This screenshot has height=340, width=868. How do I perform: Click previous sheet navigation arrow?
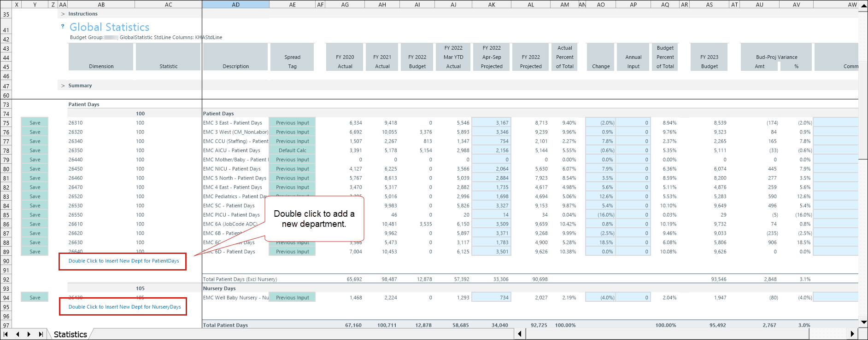pyautogui.click(x=18, y=334)
